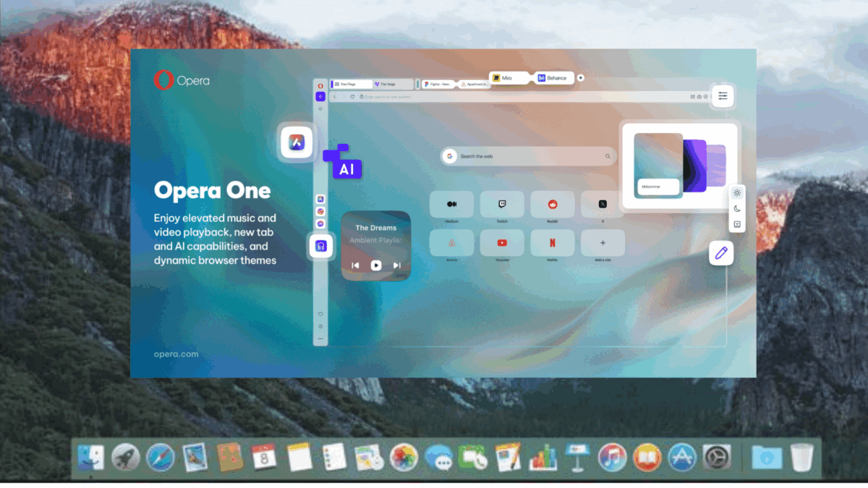The height and width of the screenshot is (488, 868).
Task: Enable dark mode via the moon toggle
Action: point(736,208)
